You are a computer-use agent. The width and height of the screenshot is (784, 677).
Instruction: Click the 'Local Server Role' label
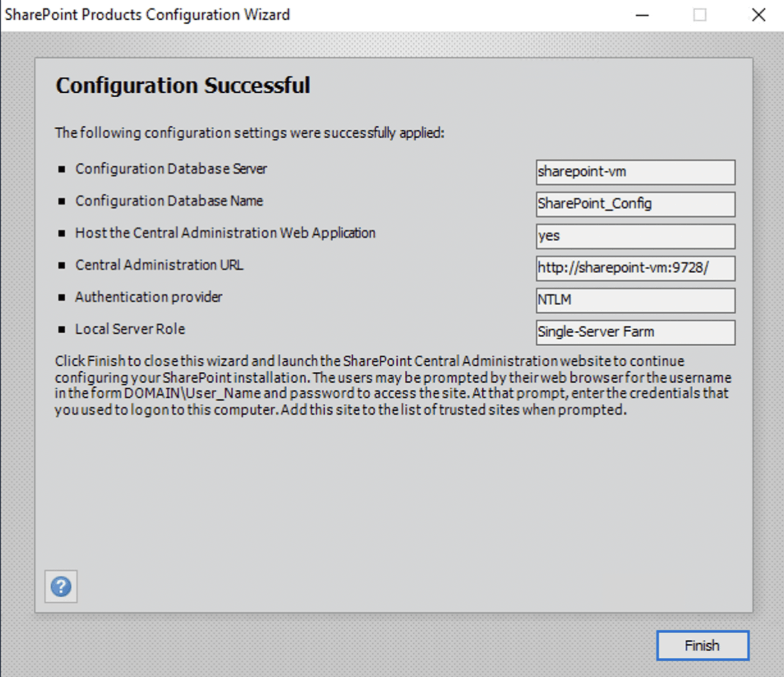point(130,329)
